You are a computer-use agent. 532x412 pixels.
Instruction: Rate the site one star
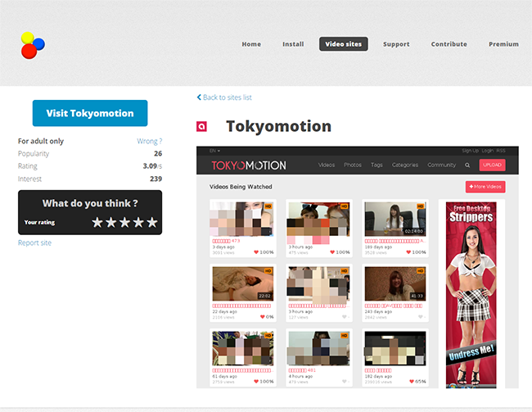click(97, 222)
